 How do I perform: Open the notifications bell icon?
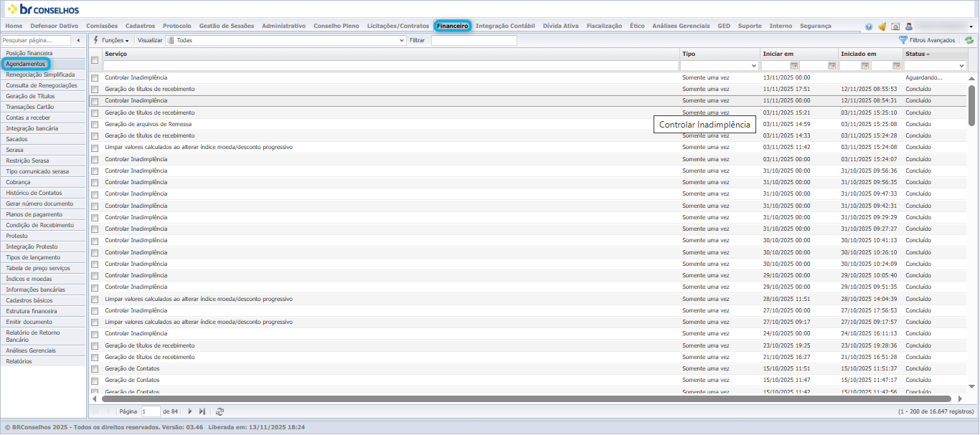tap(882, 27)
